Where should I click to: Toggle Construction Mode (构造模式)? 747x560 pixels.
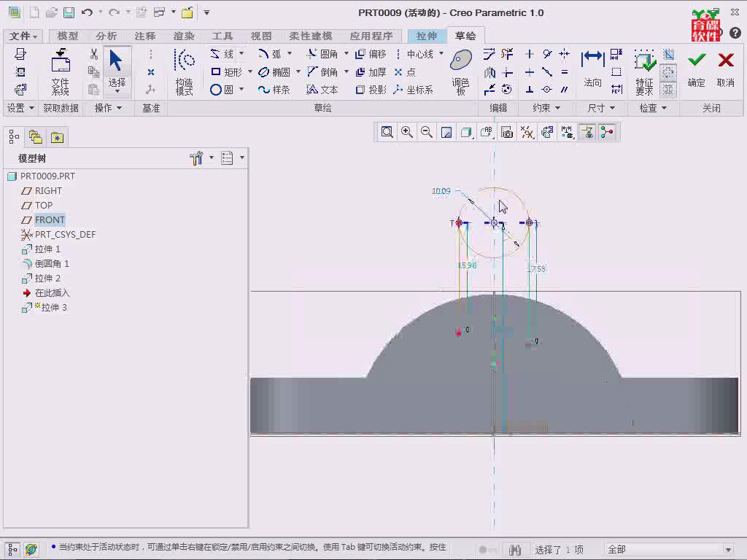click(185, 72)
